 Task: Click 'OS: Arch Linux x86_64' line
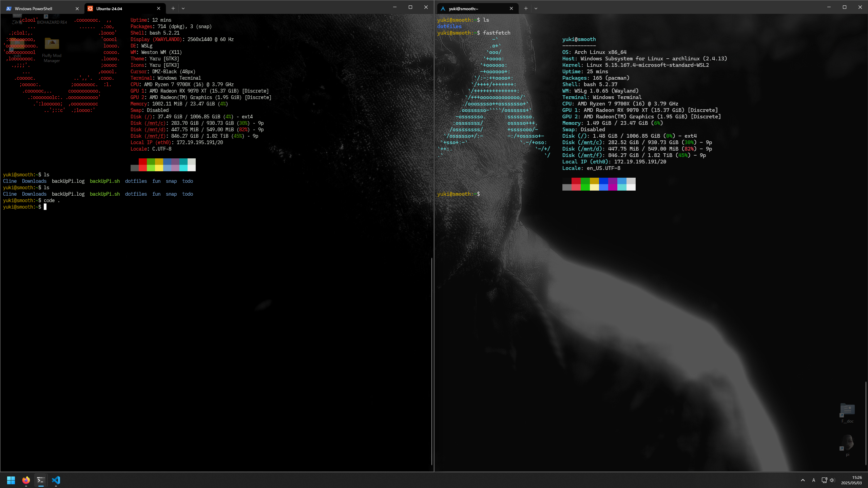pos(594,52)
